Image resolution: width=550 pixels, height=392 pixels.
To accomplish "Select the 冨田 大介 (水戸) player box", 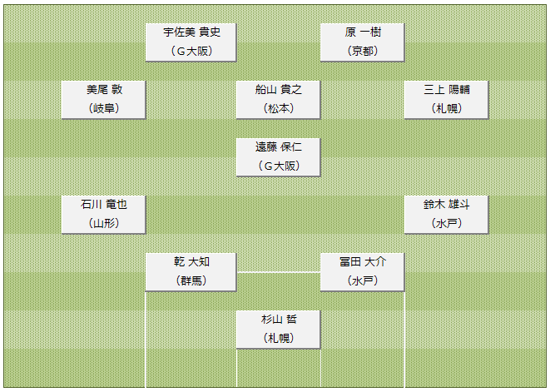I will tap(362, 272).
